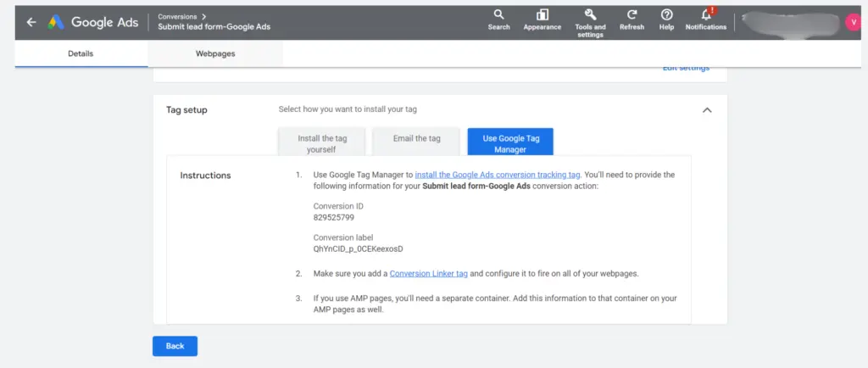Refresh the page with Refresh icon
The image size is (868, 368).
click(x=632, y=20)
